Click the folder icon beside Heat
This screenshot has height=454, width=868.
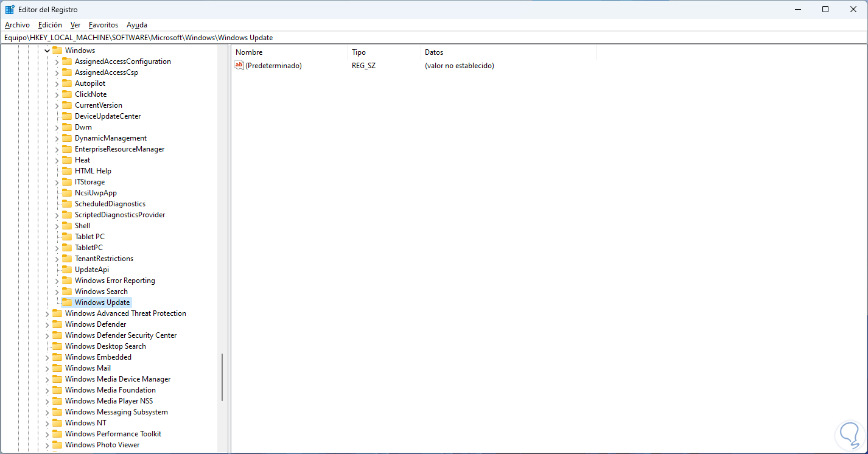pyautogui.click(x=67, y=160)
